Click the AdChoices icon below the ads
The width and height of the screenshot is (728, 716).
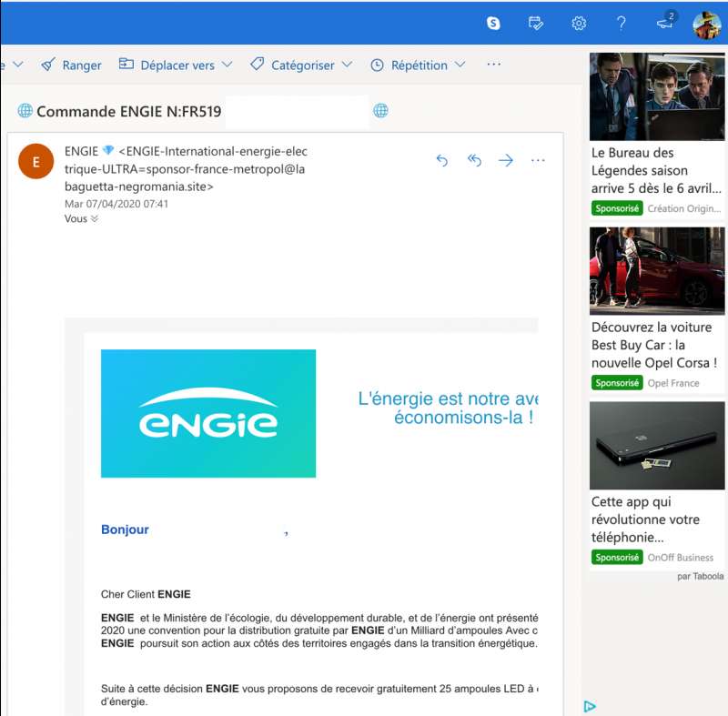coord(589,706)
